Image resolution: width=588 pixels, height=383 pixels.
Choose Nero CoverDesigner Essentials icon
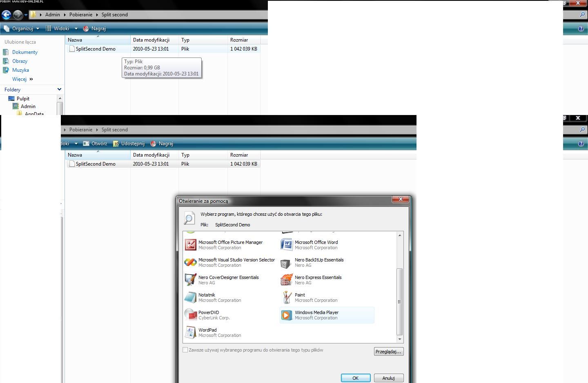[190, 280]
